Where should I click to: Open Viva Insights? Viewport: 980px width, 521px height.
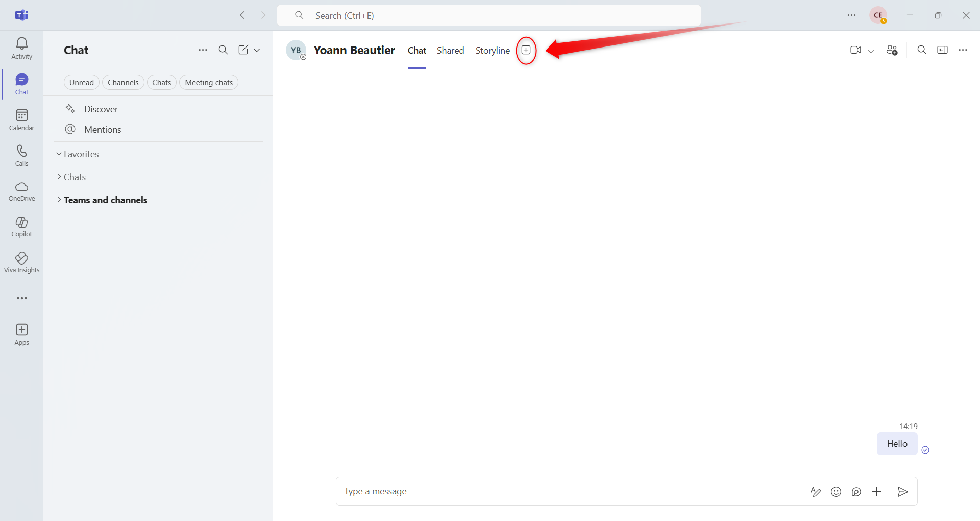tap(21, 263)
